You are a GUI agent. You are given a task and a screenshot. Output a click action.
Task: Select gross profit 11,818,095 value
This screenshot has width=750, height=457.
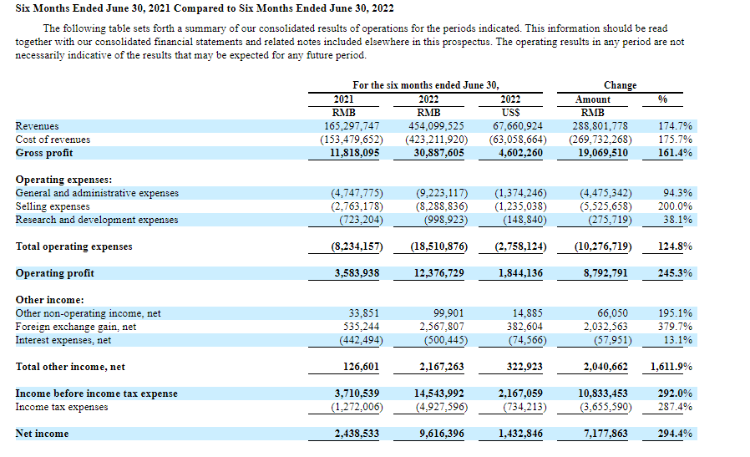[354, 153]
